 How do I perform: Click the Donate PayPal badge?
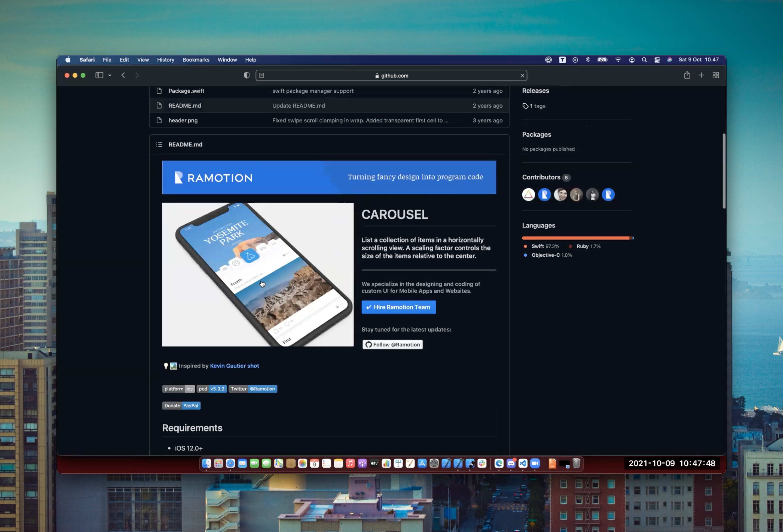(x=181, y=406)
